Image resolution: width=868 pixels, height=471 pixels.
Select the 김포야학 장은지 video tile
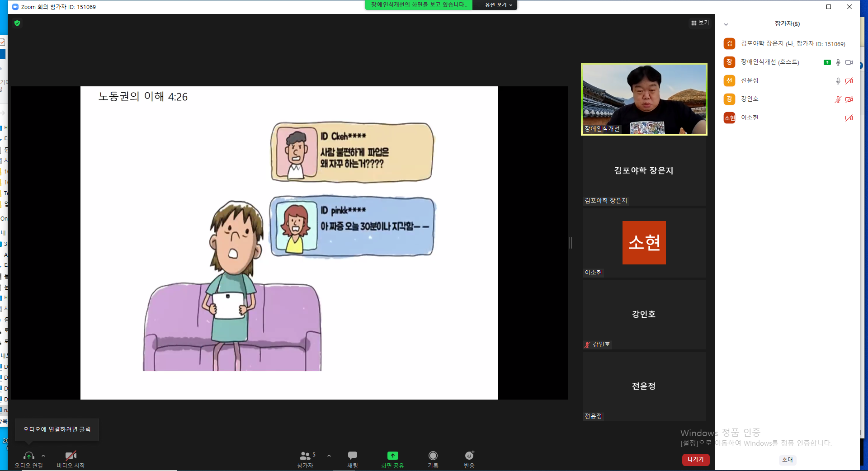644,171
